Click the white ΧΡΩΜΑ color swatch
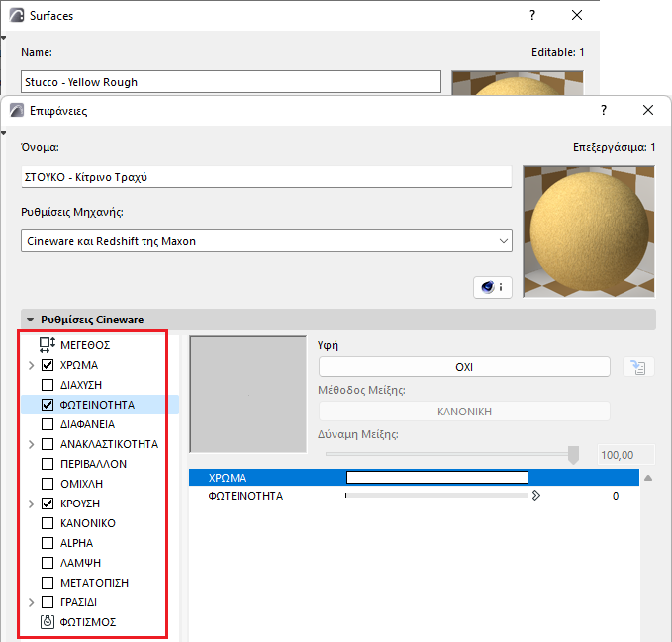The width and height of the screenshot is (672, 642). tap(437, 477)
